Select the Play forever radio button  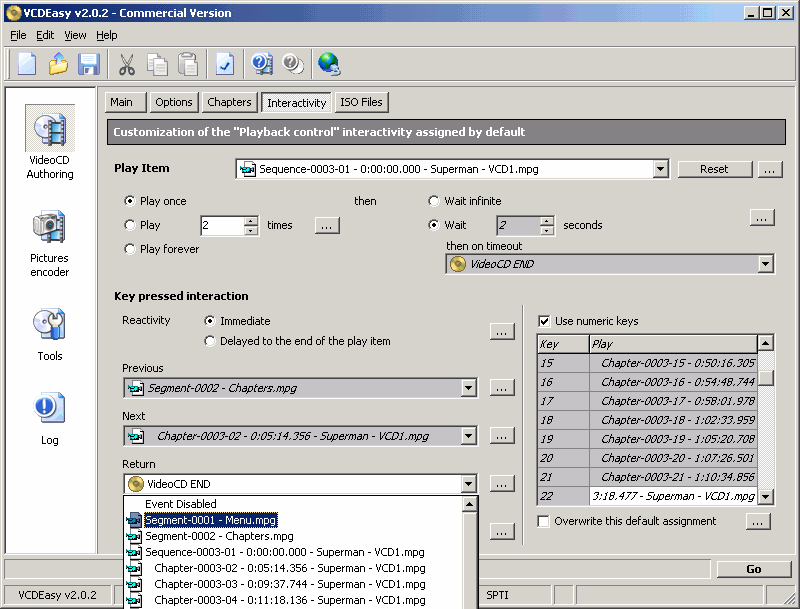pyautogui.click(x=130, y=249)
